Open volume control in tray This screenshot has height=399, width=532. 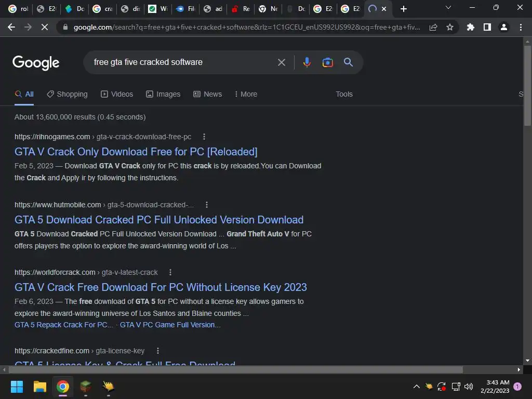[x=469, y=387]
